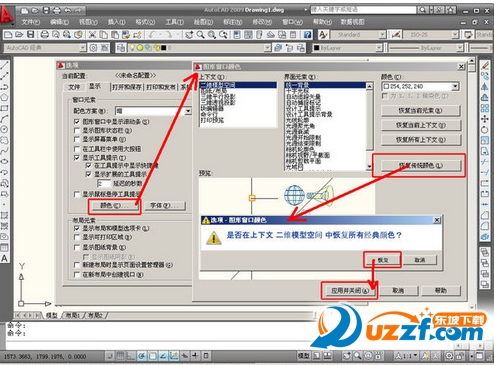Open the ByLayer linetype dropdown

[460, 48]
